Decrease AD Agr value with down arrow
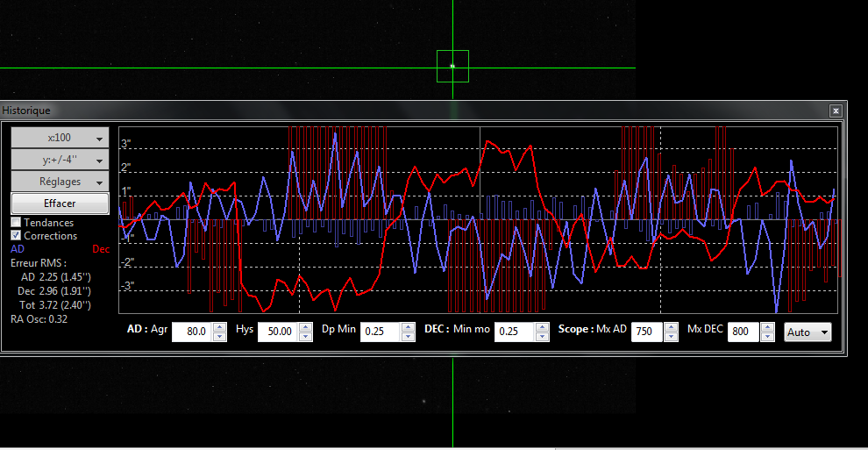This screenshot has height=450, width=868. [220, 337]
